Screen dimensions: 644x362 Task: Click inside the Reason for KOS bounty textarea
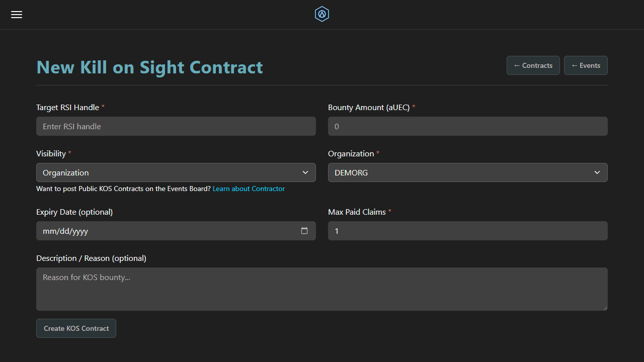coord(321,289)
